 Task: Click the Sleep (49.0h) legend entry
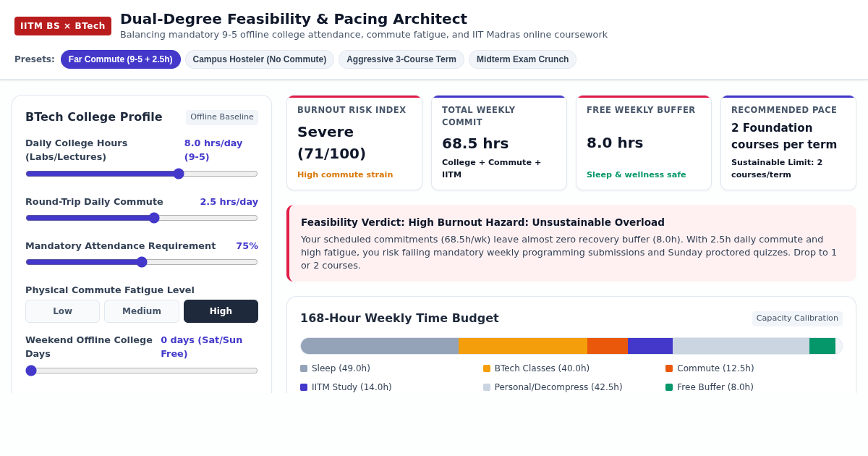point(336,368)
